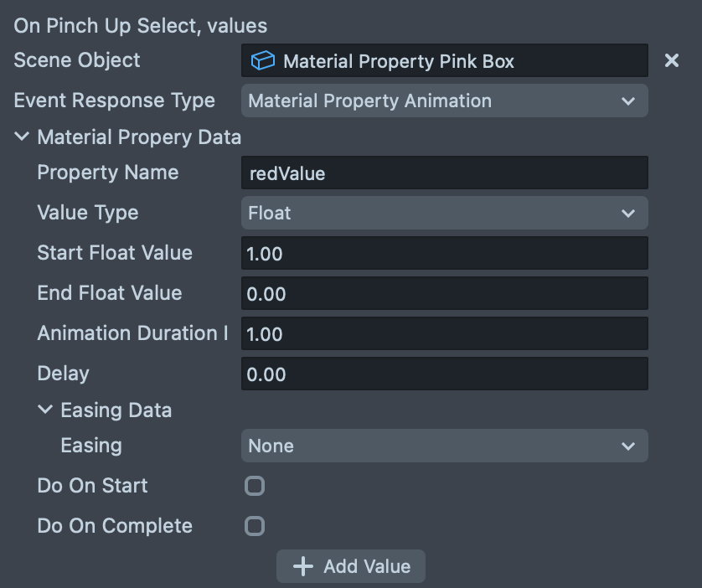Click the Animation Duration input field
Viewport: 702px width, 588px height.
(444, 333)
